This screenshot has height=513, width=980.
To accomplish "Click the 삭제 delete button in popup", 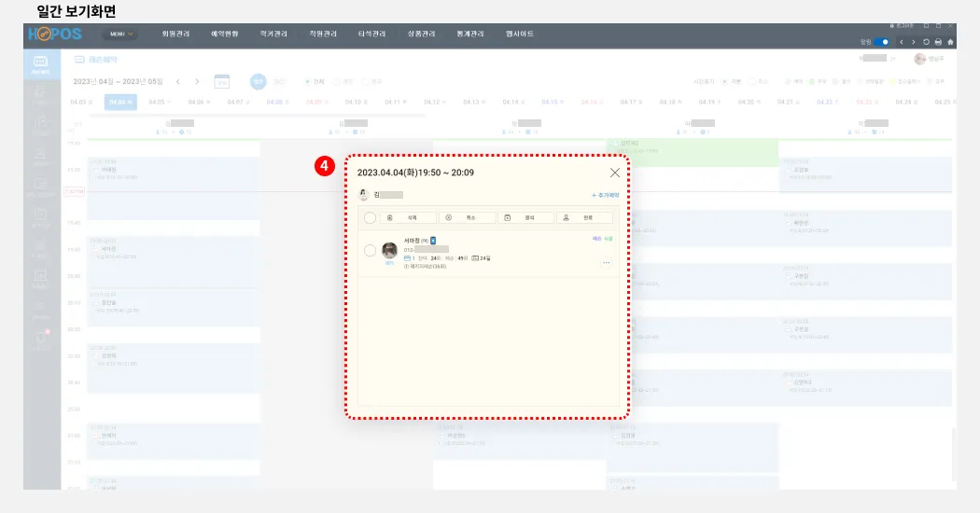I will coord(408,217).
